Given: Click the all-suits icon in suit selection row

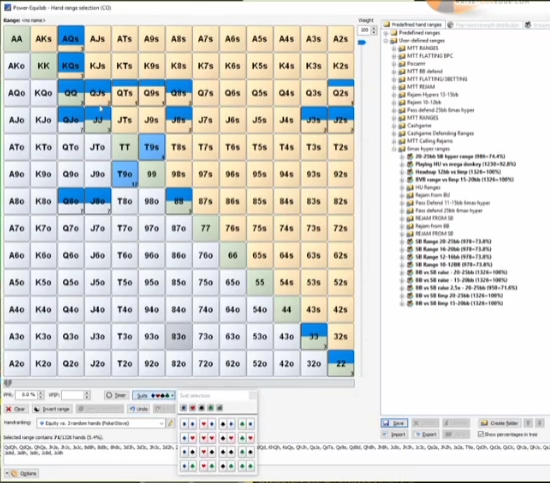Looking at the screenshot, I should pyautogui.click(x=220, y=408).
